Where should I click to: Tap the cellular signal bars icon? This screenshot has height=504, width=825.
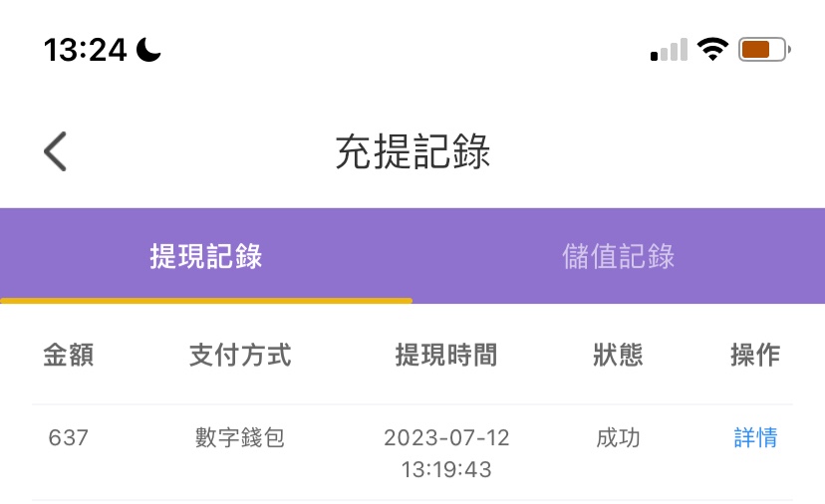[669, 51]
